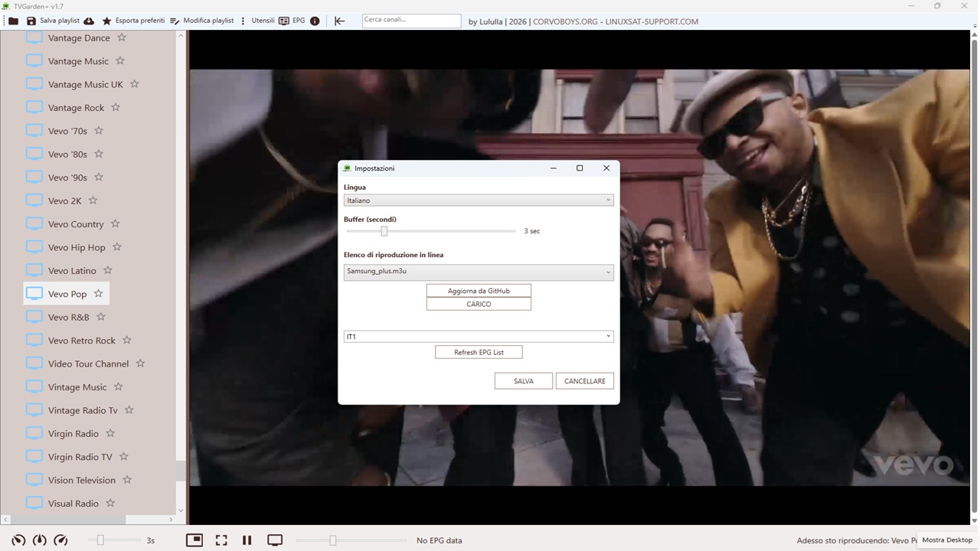Click the Vevo Hip Hop TV icon

(x=34, y=247)
